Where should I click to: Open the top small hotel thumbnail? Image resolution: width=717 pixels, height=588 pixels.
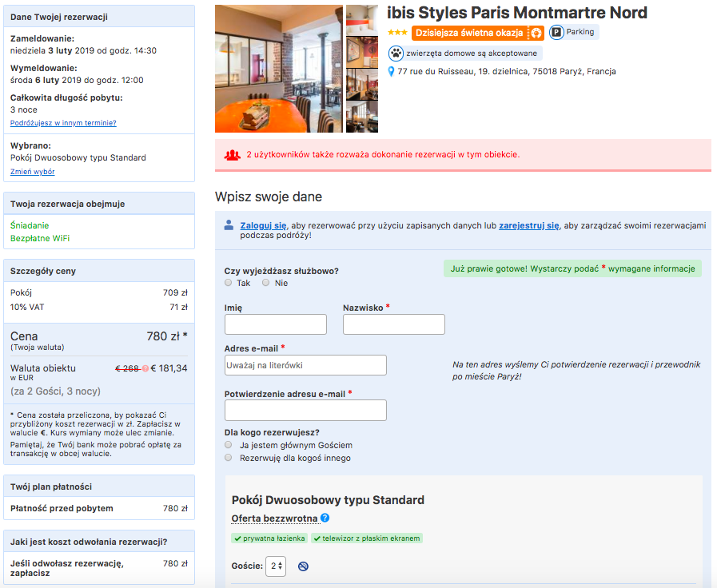point(362,20)
